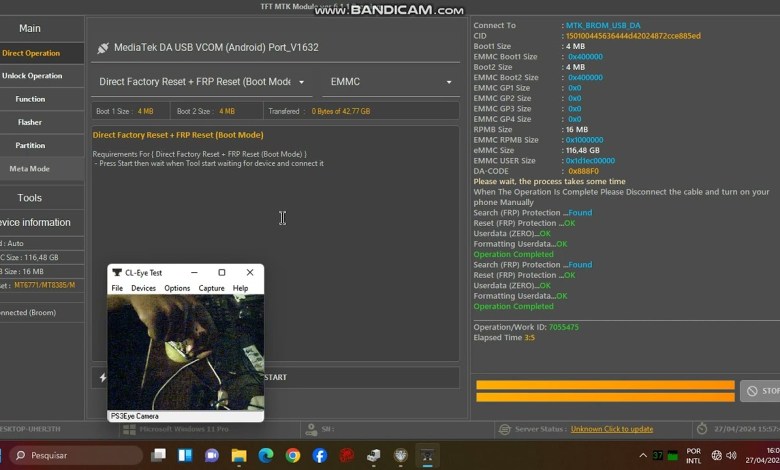Click the USB plug icon beside MediaTek port

tap(102, 48)
